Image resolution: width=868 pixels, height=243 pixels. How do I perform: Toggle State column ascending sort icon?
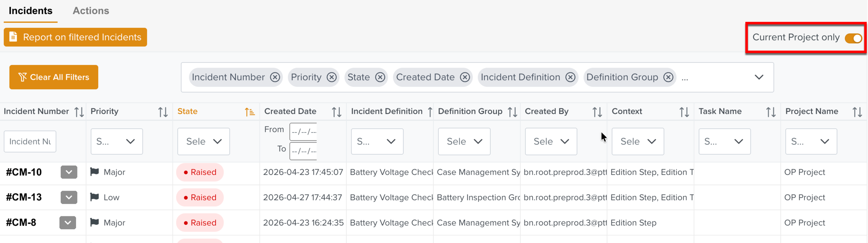pos(250,112)
